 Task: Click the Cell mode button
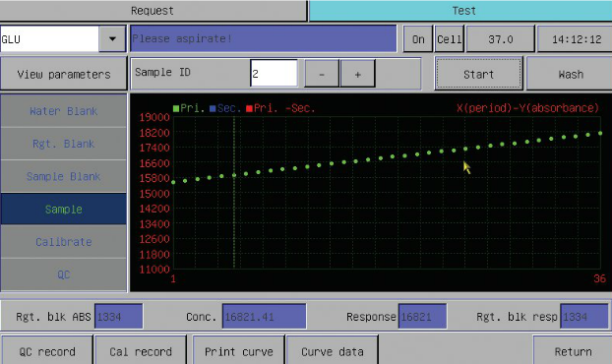click(450, 39)
